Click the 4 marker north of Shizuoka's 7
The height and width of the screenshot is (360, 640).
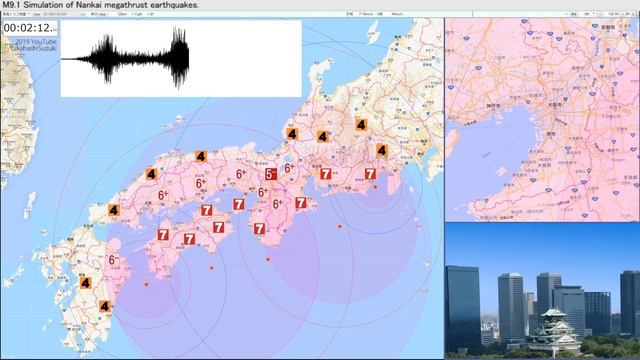tap(382, 151)
